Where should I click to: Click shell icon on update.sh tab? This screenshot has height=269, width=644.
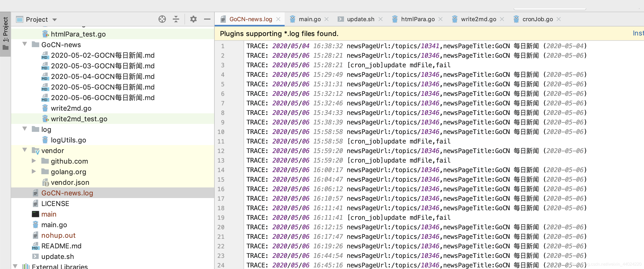click(341, 19)
